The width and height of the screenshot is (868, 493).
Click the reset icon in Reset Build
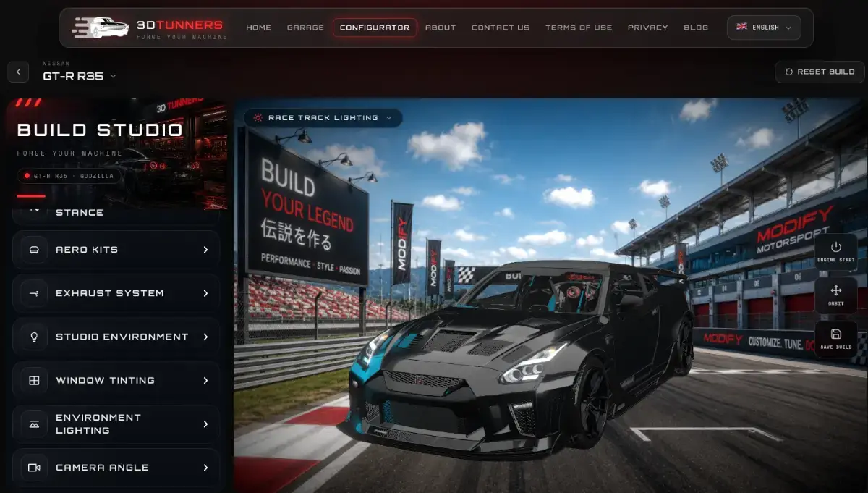(x=788, y=72)
